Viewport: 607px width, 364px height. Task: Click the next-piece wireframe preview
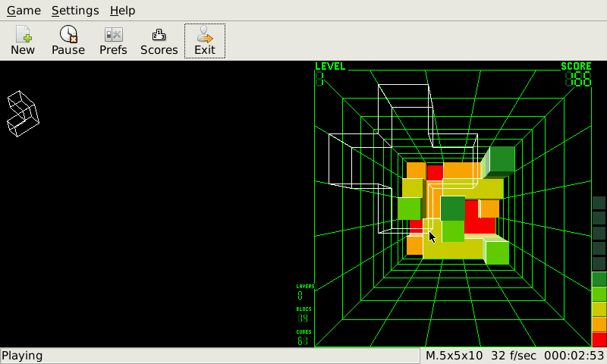pyautogui.click(x=23, y=114)
